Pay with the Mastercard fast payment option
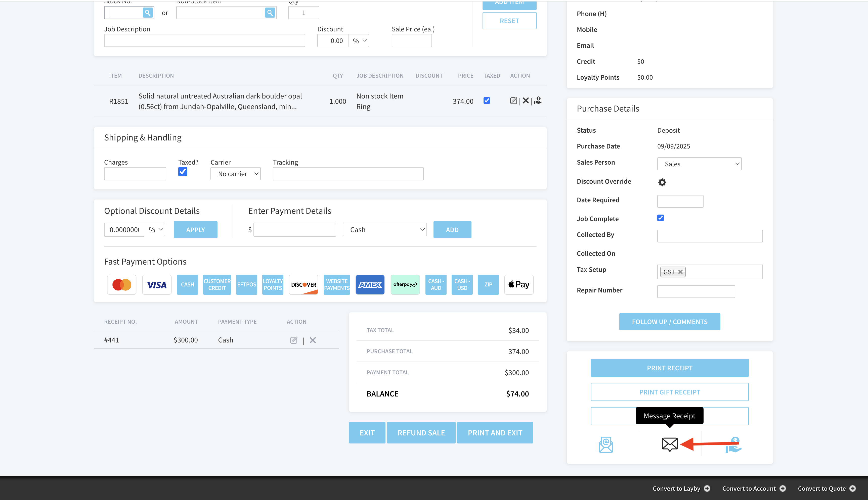 [122, 284]
